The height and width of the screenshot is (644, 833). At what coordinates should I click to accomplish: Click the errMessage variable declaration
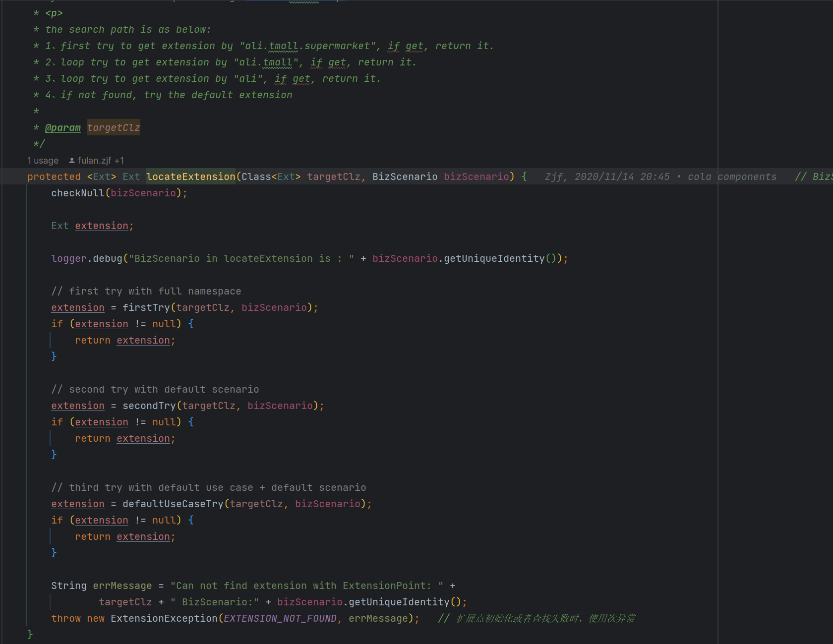point(122,586)
